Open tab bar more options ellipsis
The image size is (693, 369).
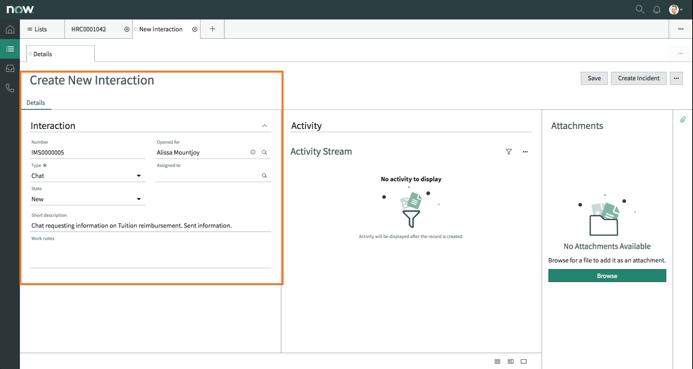pyautogui.click(x=681, y=29)
